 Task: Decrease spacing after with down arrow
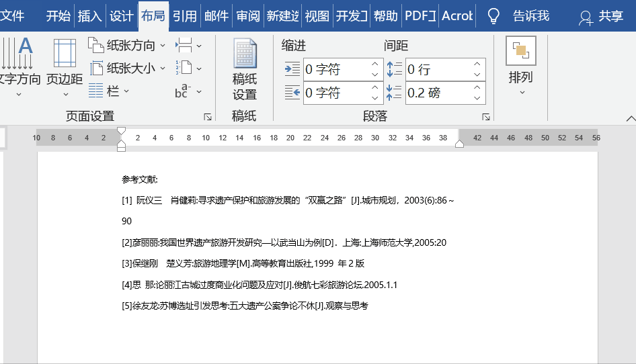click(477, 98)
